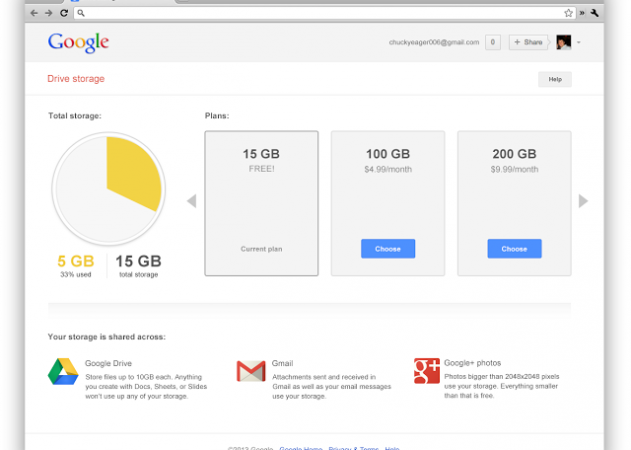Click the browser forward arrow

49,13
